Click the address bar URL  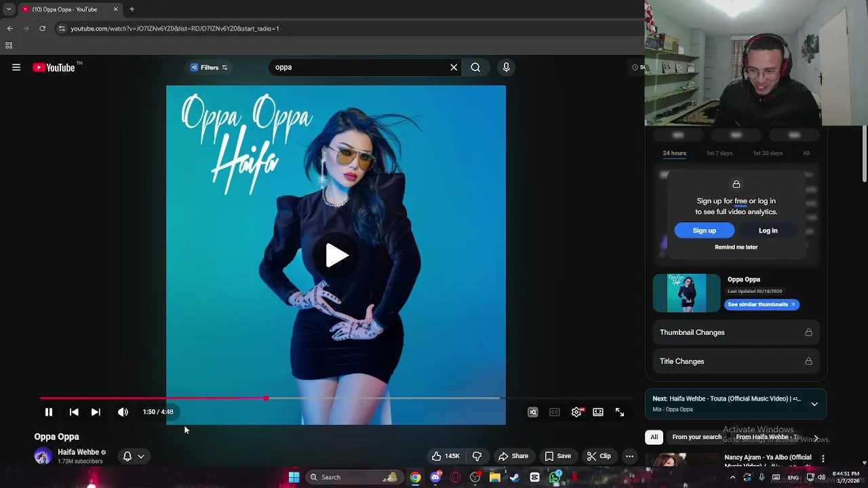[175, 28]
